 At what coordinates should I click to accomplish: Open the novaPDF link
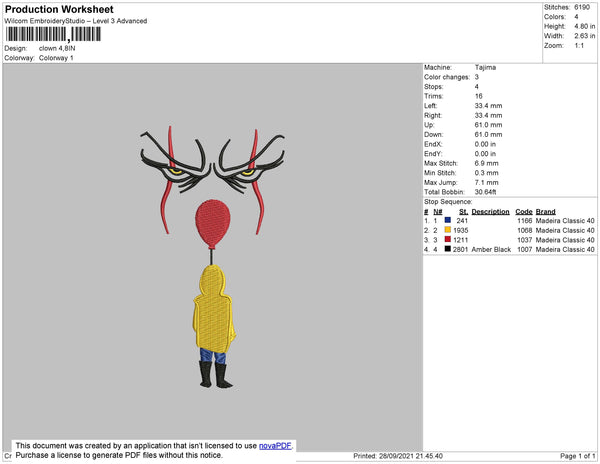tap(275, 446)
